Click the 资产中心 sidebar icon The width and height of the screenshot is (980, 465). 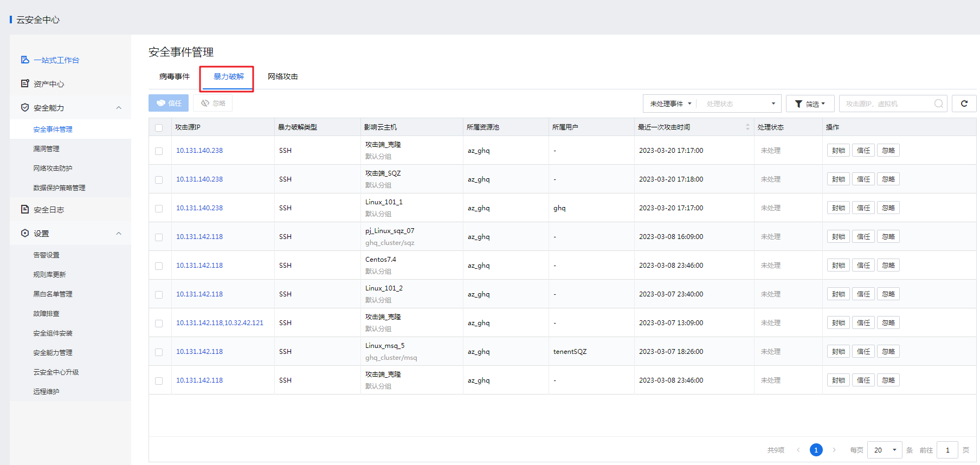click(x=25, y=83)
